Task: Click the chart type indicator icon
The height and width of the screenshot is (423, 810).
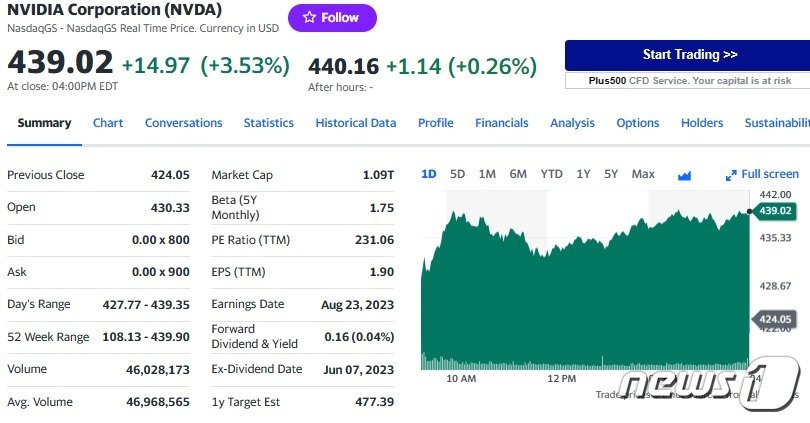Action: coord(684,175)
